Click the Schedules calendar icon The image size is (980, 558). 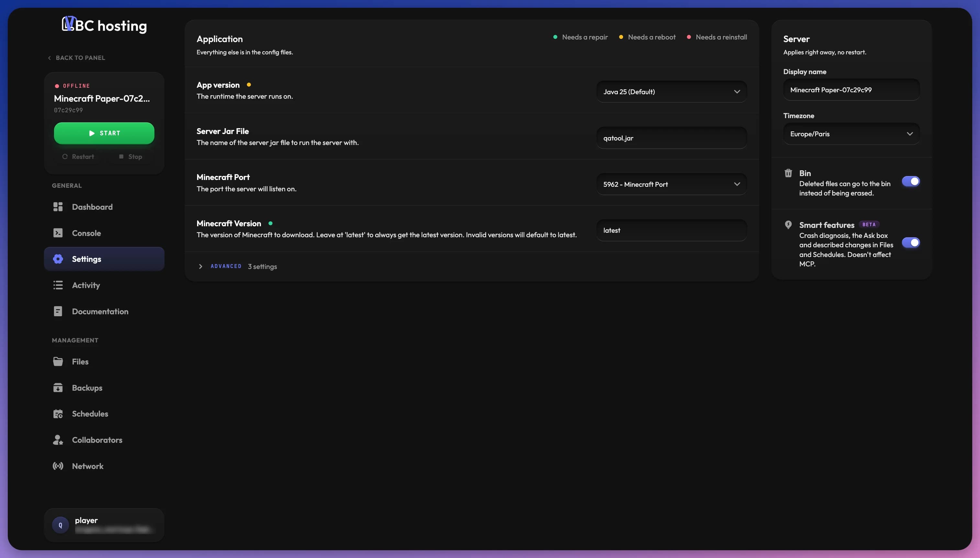[58, 414]
